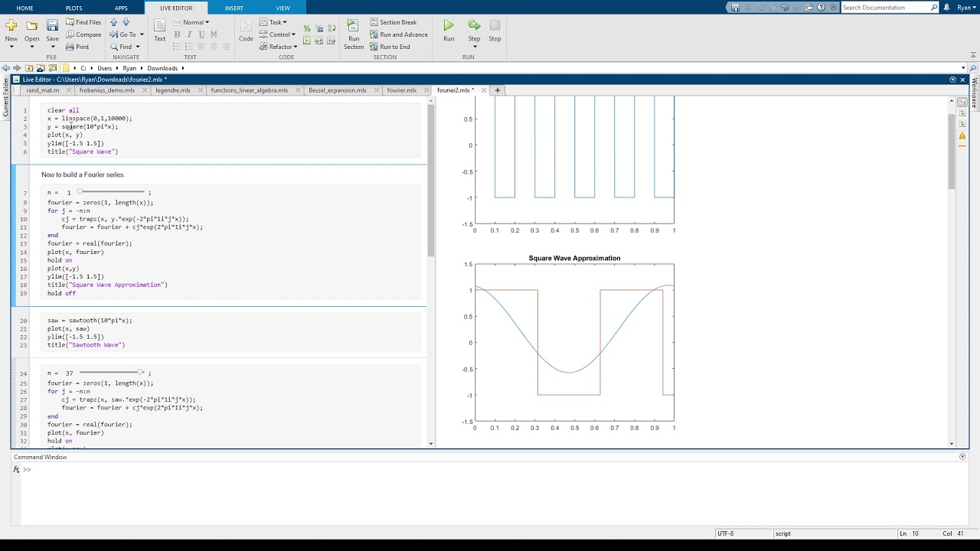Toggle Italic formatting
The width and height of the screenshot is (980, 551).
189,34
